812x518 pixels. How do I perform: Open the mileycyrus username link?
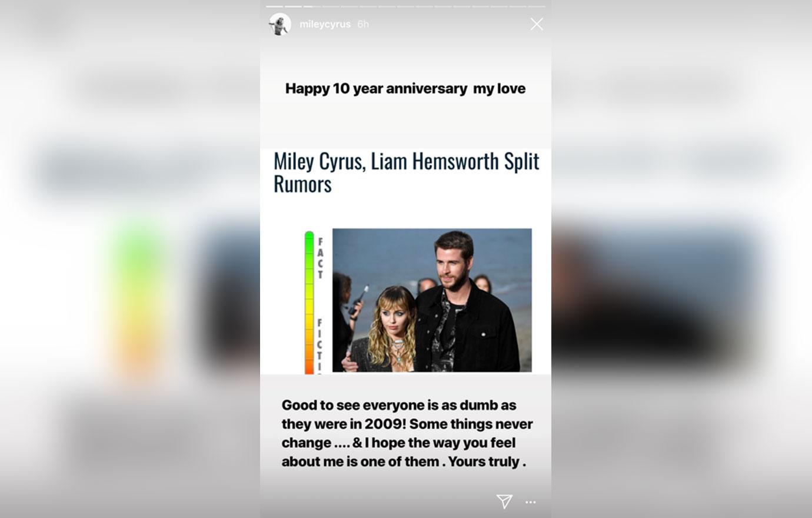325,24
